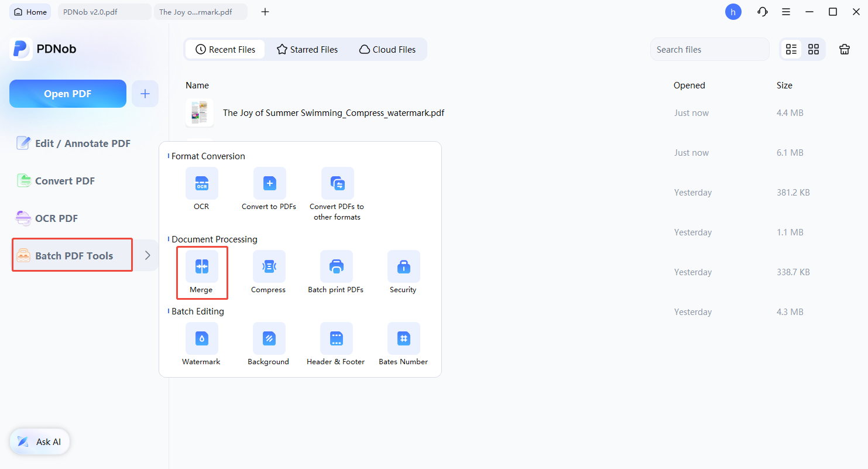Open the Header & Footer tool
Image resolution: width=868 pixels, height=469 pixels.
[337, 339]
